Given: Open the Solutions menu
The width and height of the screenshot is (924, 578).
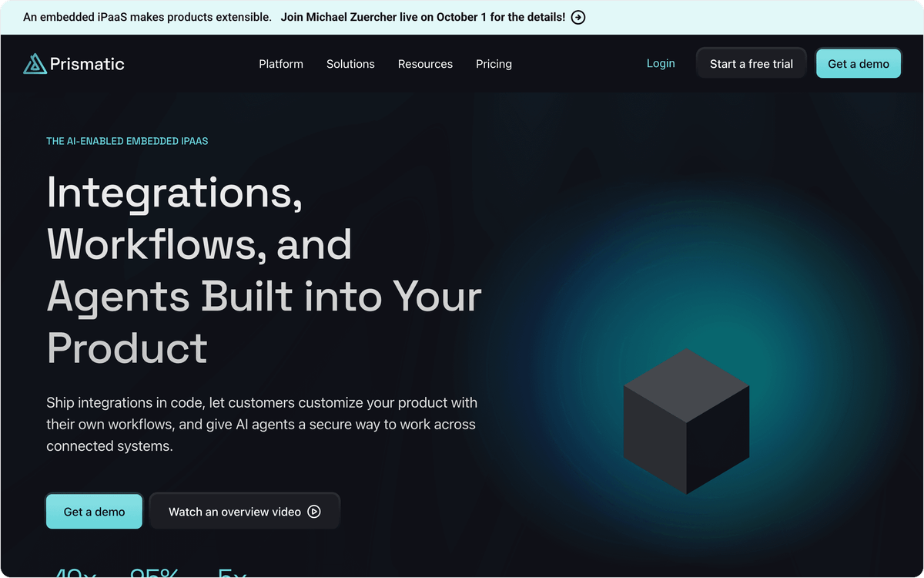Looking at the screenshot, I should coord(350,64).
